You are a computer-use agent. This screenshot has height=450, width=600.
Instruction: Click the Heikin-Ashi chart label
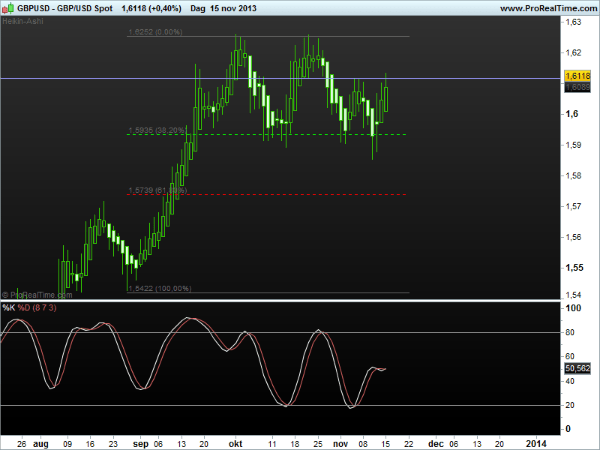point(23,21)
